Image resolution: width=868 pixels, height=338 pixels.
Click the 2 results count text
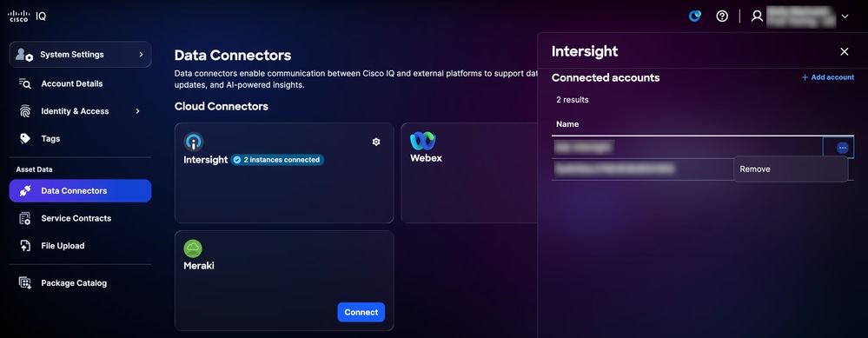coord(573,100)
